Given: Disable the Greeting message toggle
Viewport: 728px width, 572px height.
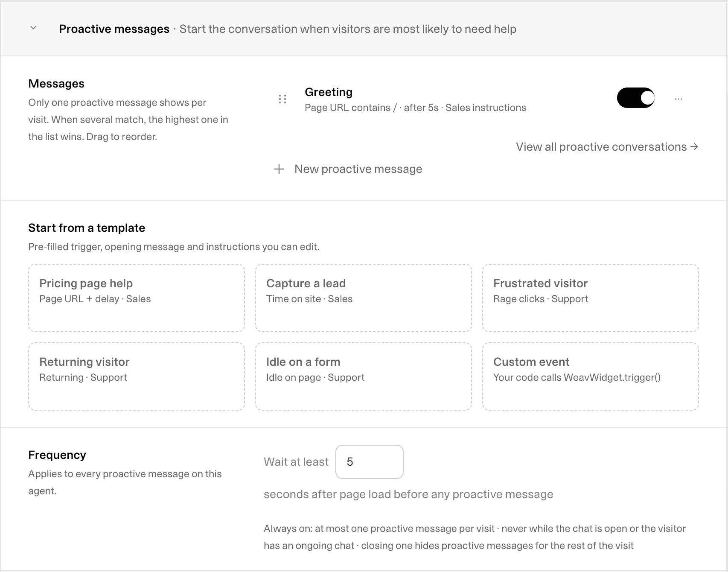Looking at the screenshot, I should pos(636,98).
